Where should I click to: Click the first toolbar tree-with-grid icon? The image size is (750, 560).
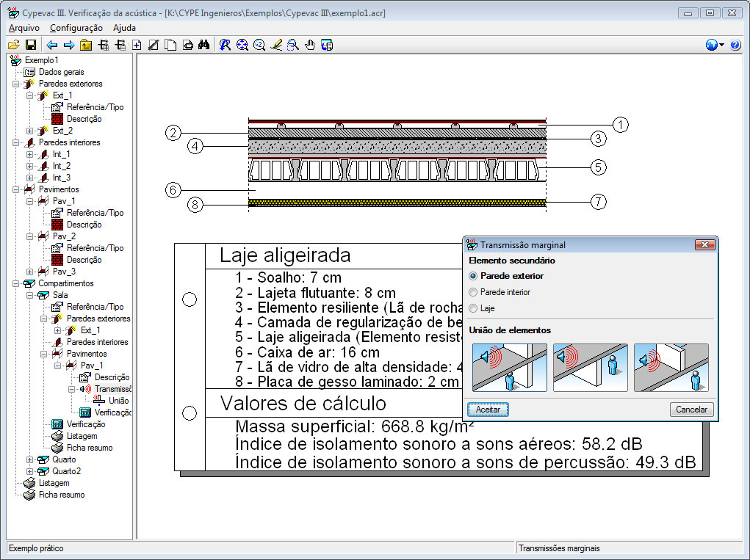(x=103, y=45)
